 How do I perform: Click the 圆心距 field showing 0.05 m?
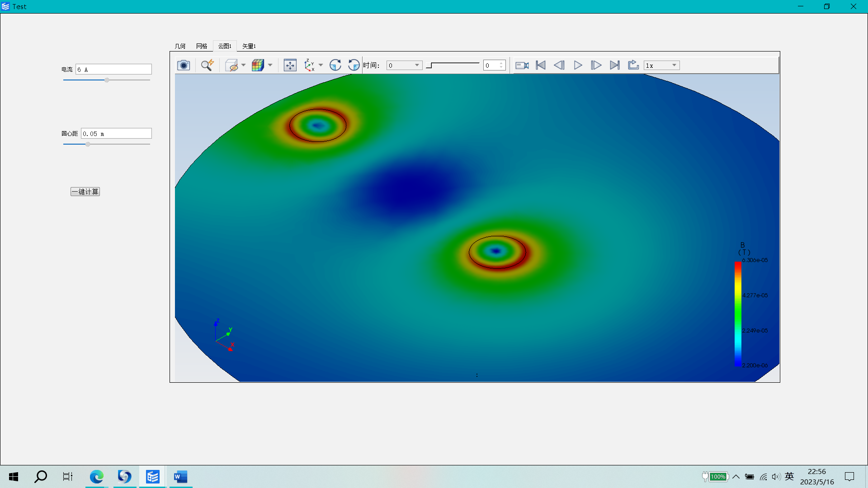[116, 134]
